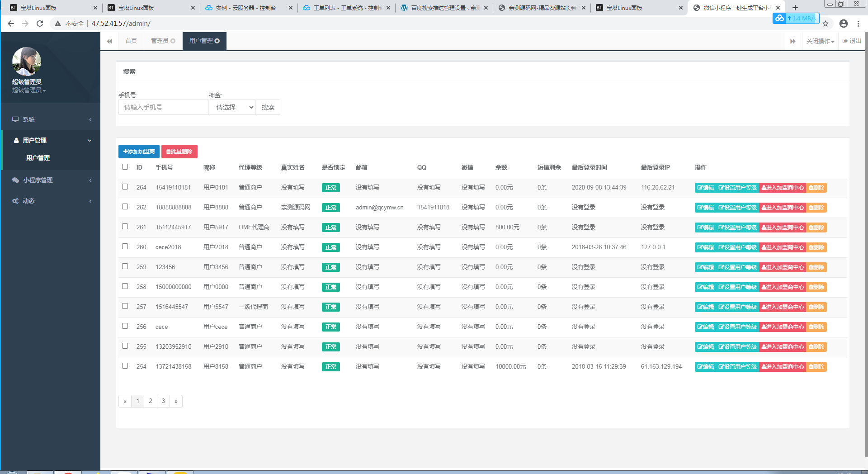Viewport: 868px width, 474px height.
Task: Open the 超级管理员 profile dropdown under the avatar
Action: 29,90
